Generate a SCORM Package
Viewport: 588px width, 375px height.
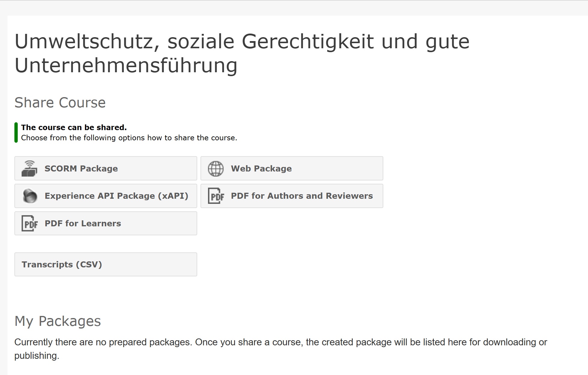tap(105, 168)
